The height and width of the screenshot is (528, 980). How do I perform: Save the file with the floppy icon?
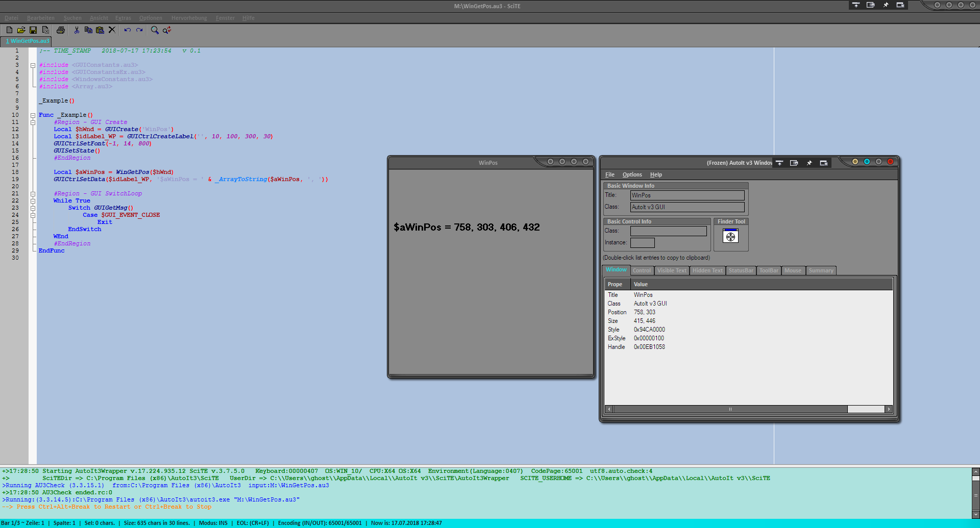tap(33, 30)
